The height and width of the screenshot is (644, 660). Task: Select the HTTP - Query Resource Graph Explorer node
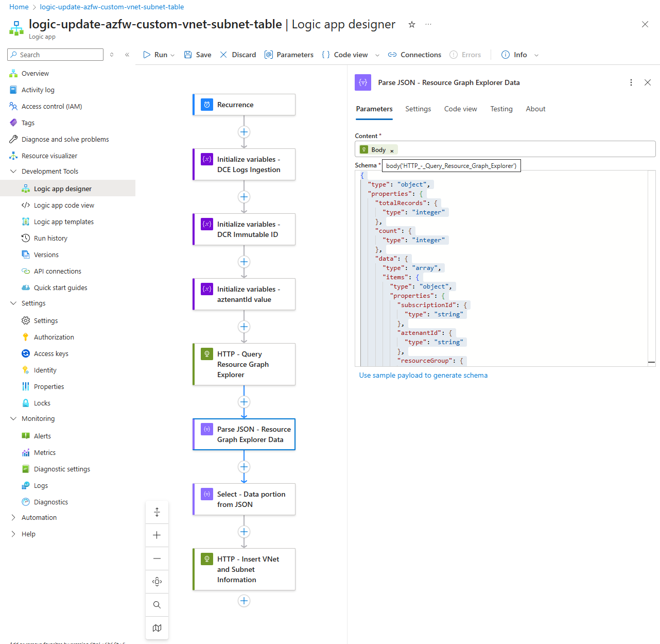click(244, 364)
